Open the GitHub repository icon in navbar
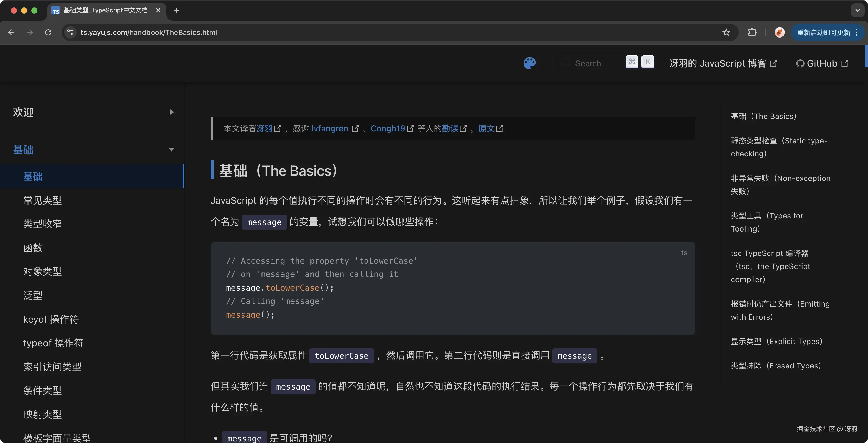 pos(800,63)
